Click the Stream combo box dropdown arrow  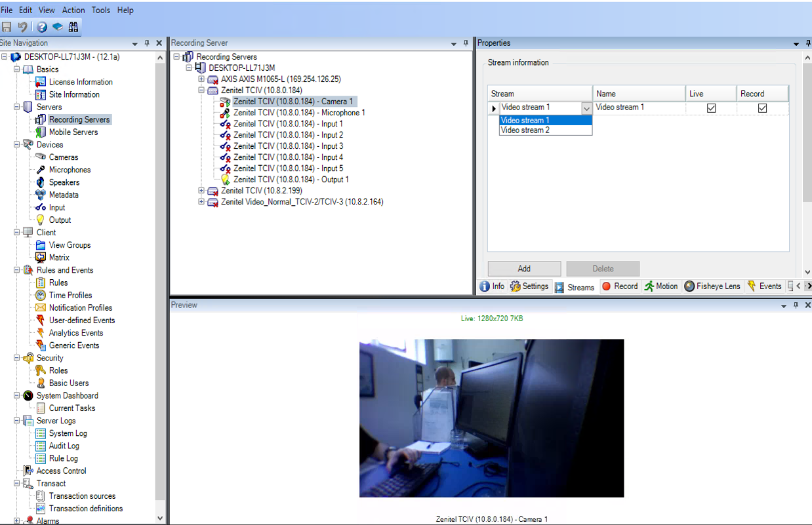[586, 108]
